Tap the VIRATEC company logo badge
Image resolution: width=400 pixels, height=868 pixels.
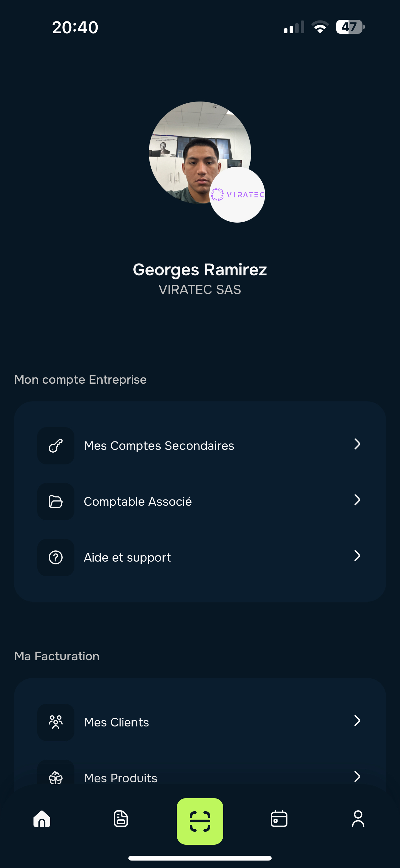tap(238, 195)
